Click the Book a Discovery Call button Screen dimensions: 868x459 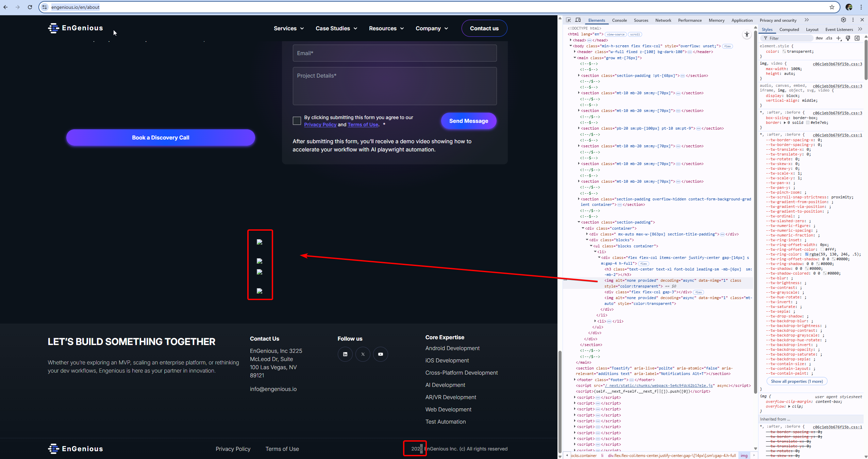click(161, 137)
